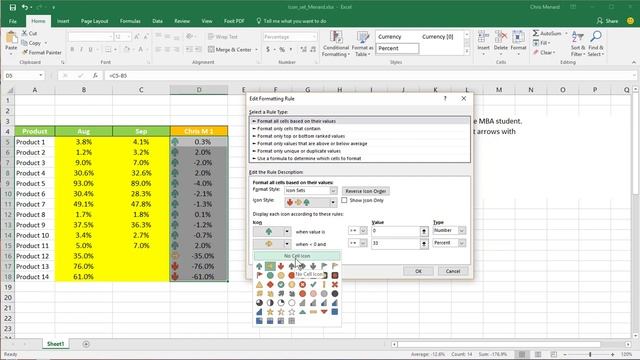Open the Number Format Percentage dropdown
The width and height of the screenshot is (640, 360).
tap(314, 37)
